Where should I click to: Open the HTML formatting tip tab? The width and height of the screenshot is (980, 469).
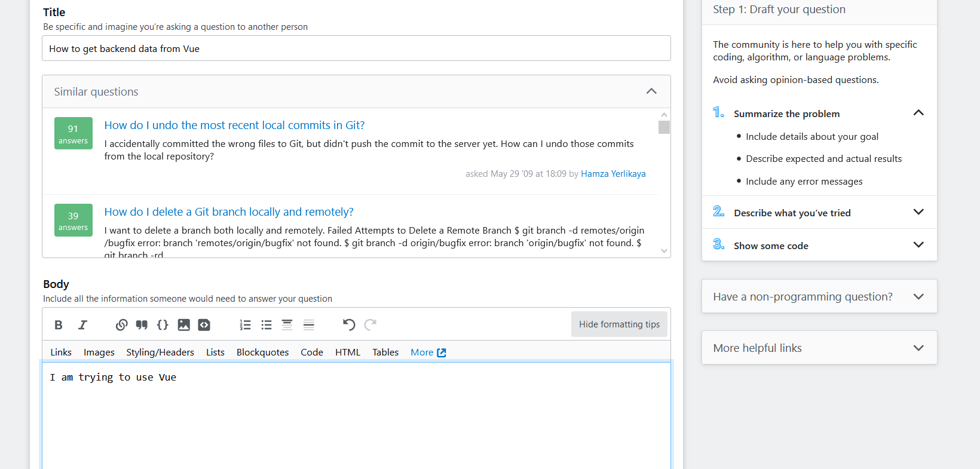pyautogui.click(x=348, y=352)
